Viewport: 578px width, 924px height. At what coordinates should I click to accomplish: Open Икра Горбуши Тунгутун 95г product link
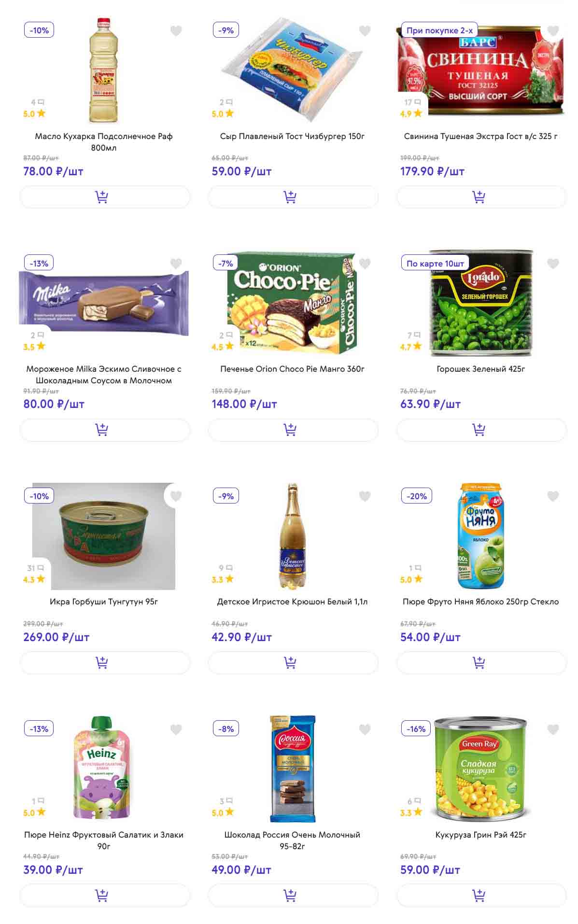104,602
